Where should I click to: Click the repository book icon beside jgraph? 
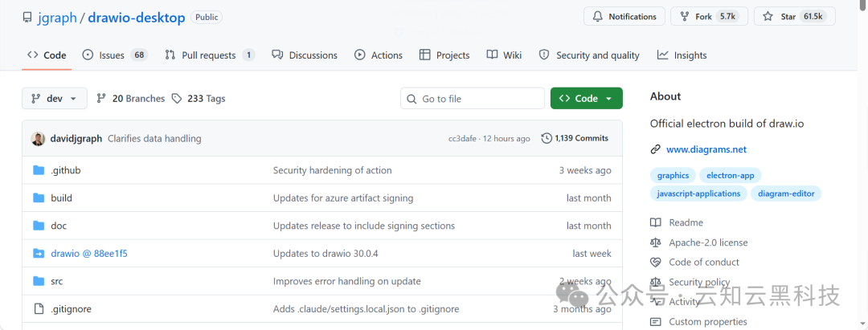27,17
